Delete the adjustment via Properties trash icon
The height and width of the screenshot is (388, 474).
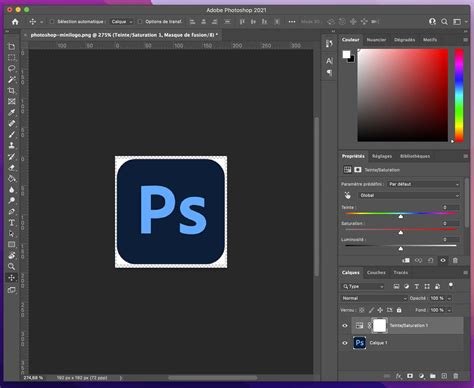[455, 260]
